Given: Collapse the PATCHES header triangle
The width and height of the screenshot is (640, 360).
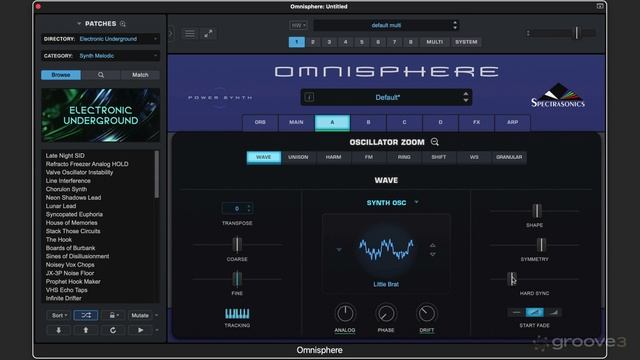Looking at the screenshot, I should click(79, 24).
